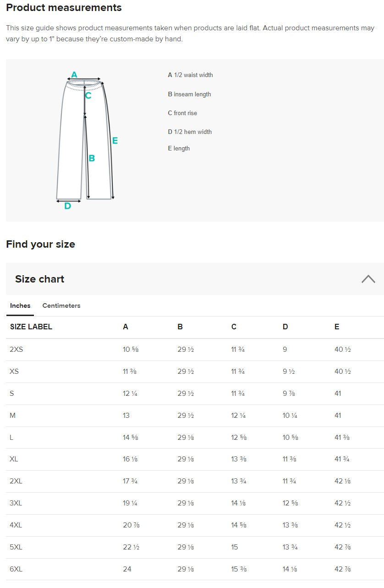Click the 6XL size row label
The image size is (384, 588).
pos(16,569)
